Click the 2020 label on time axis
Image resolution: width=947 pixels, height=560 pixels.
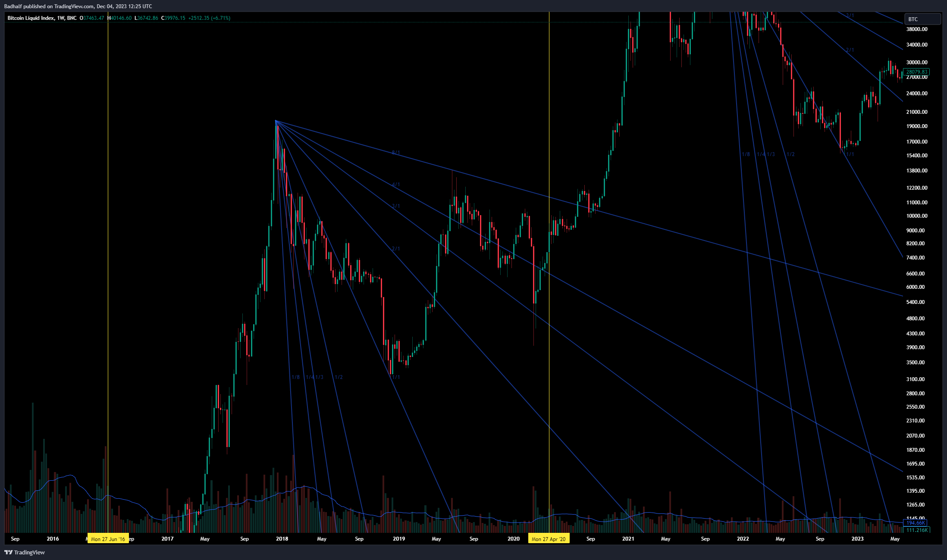click(514, 539)
